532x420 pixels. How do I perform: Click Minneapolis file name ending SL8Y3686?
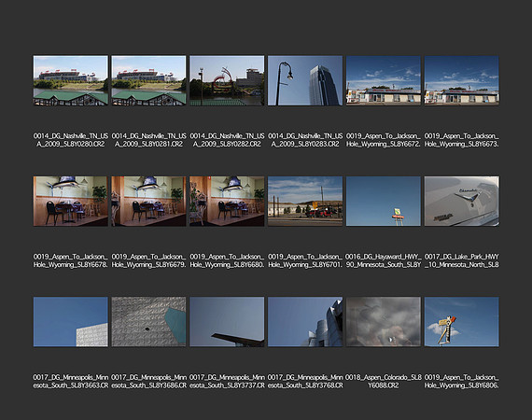point(148,382)
